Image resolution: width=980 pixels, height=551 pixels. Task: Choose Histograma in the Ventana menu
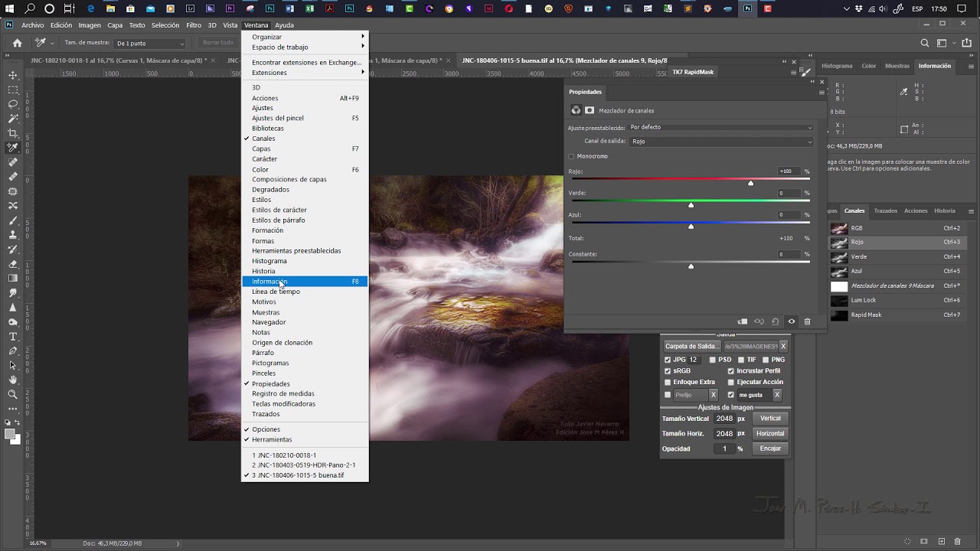(305, 261)
